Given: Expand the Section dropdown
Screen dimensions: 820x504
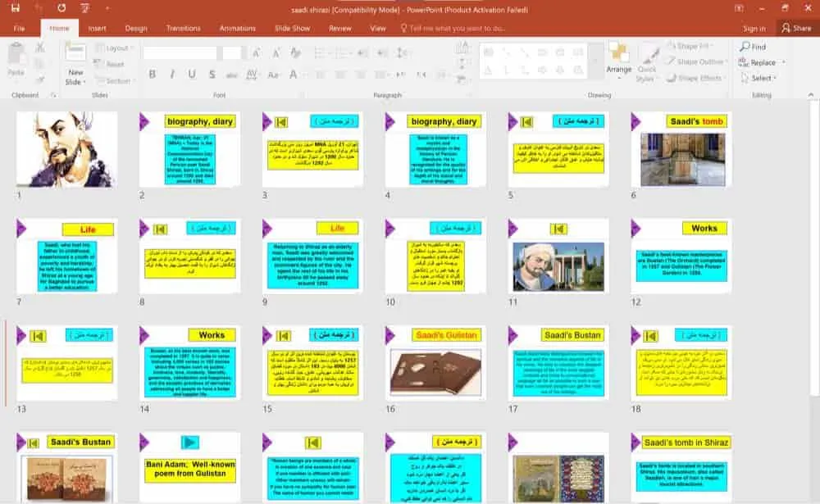Looking at the screenshot, I should (118, 81).
